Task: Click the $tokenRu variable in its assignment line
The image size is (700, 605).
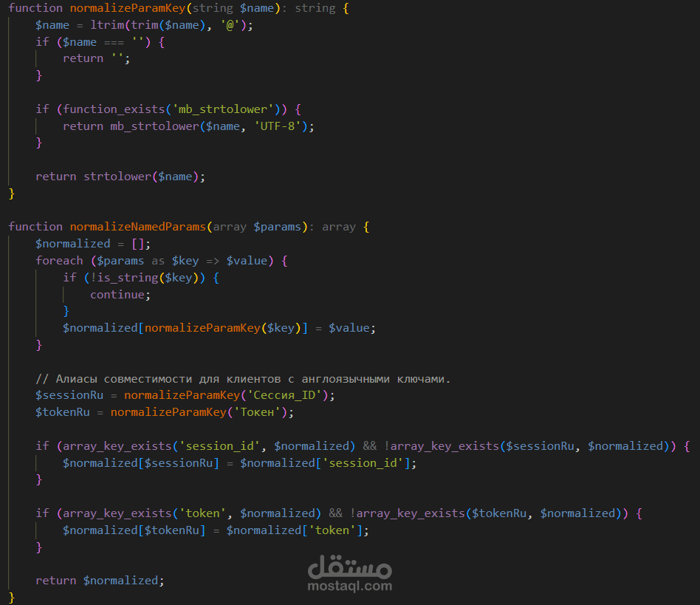Action: point(63,412)
